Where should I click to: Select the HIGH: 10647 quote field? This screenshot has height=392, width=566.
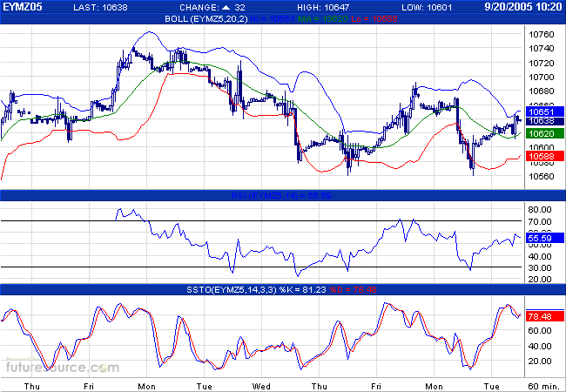pyautogui.click(x=323, y=8)
